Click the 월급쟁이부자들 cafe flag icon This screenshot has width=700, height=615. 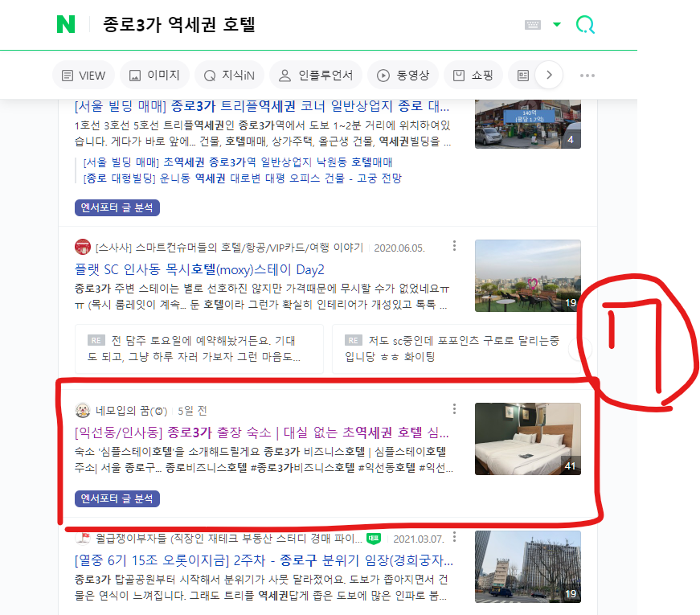tap(83, 538)
